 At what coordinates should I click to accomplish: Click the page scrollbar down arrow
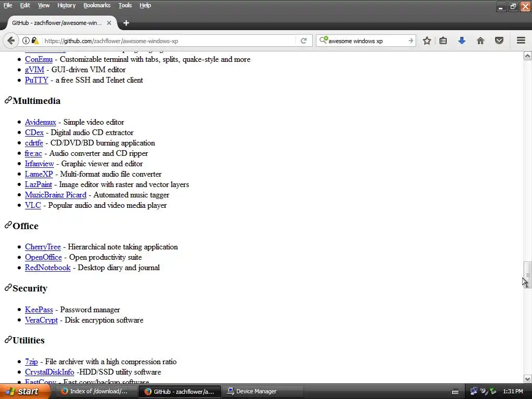point(527,379)
